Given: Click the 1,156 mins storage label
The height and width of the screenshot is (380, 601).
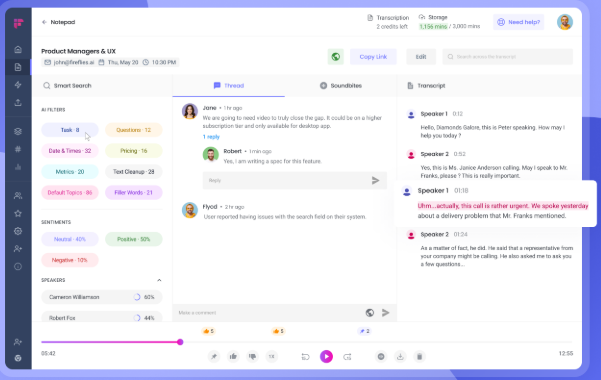Looking at the screenshot, I should click(433, 26).
